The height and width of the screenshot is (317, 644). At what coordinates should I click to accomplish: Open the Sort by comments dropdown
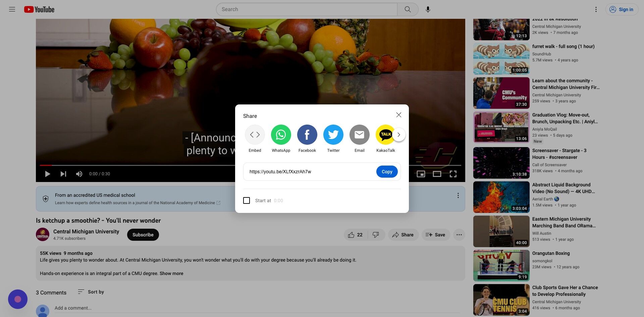point(91,292)
